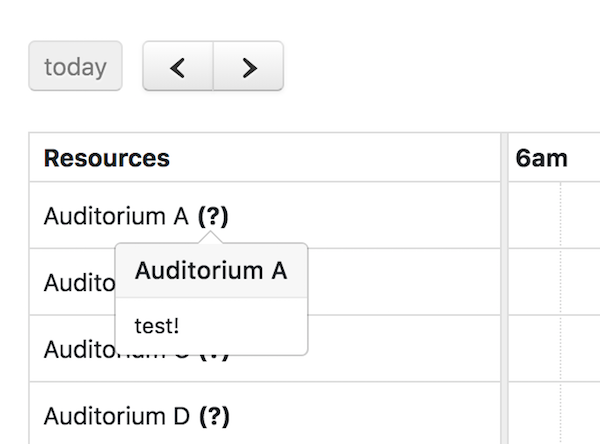Advance to next date with right chevron
The height and width of the screenshot is (444, 600).
tap(249, 67)
